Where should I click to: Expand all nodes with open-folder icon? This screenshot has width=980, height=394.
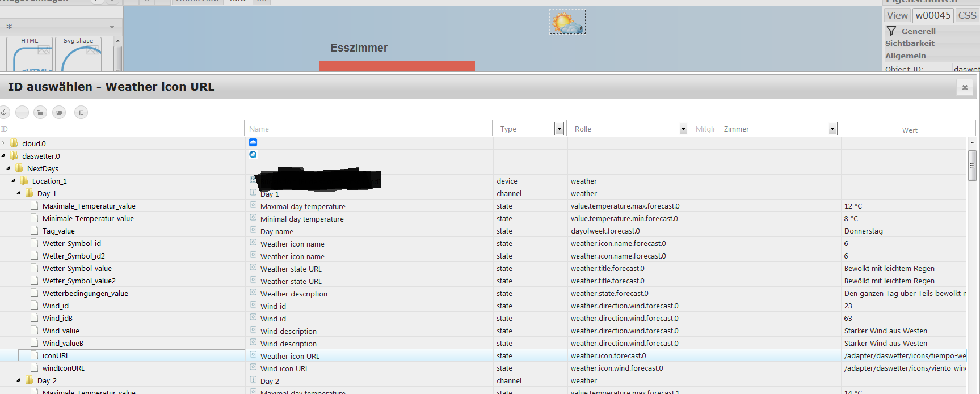coord(59,112)
